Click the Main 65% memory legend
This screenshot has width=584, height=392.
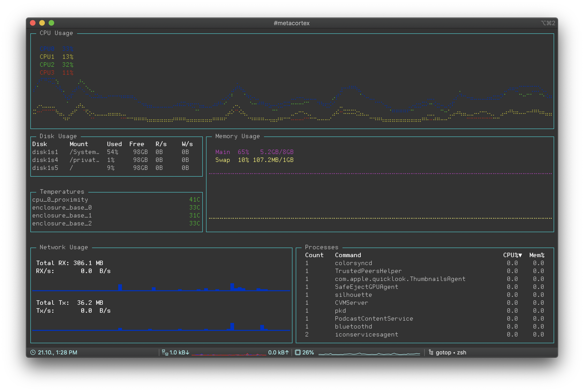(x=254, y=152)
